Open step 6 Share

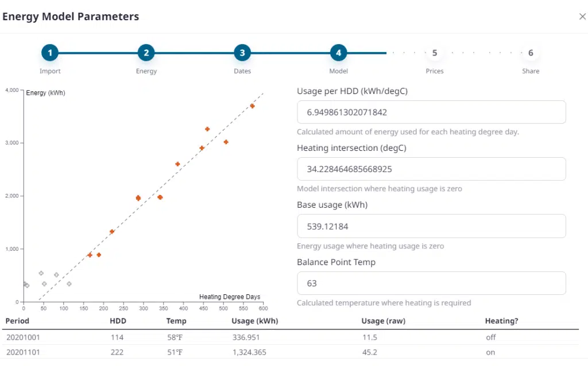(531, 53)
